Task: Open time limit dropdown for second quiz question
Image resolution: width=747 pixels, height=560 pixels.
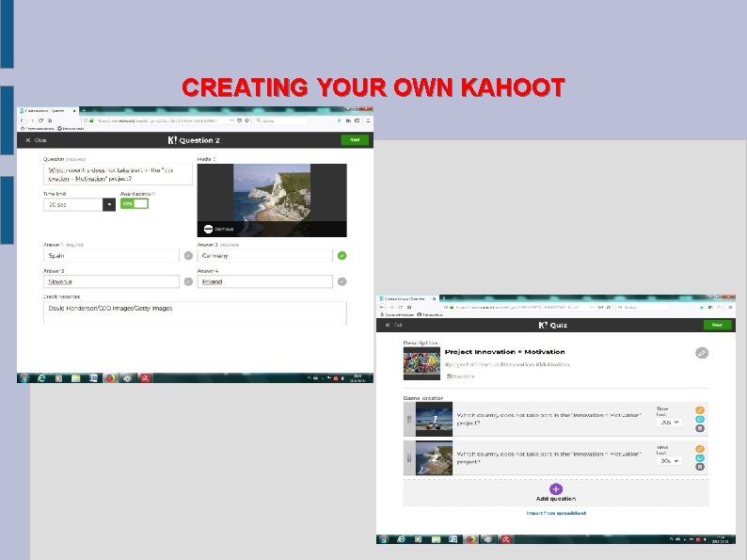Action: [x=669, y=461]
